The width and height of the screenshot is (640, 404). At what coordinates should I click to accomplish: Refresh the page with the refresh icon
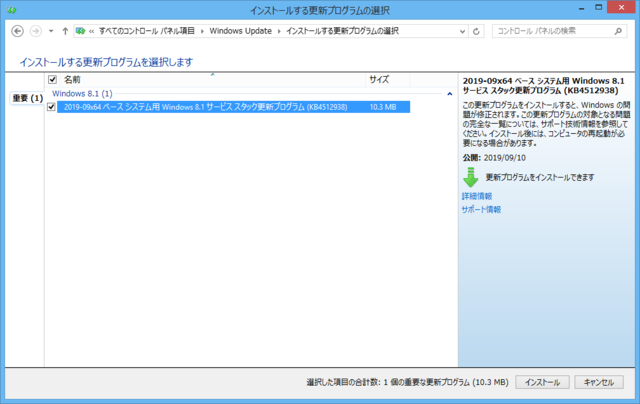(x=476, y=31)
